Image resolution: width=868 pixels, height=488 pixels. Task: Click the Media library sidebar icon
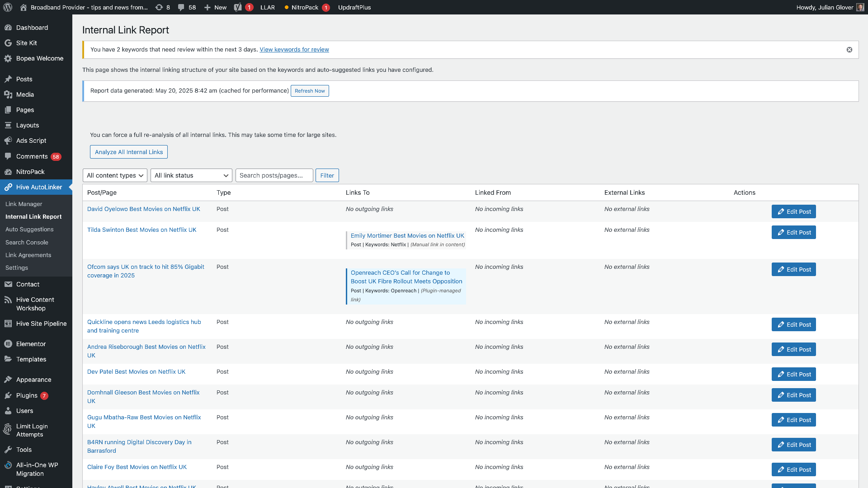pos(8,94)
